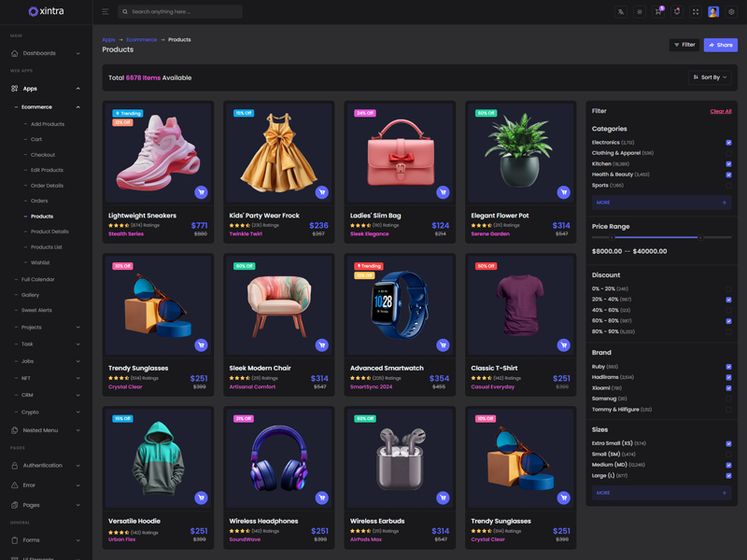Check the Sports category checkbox
The height and width of the screenshot is (560, 747).
(x=728, y=186)
